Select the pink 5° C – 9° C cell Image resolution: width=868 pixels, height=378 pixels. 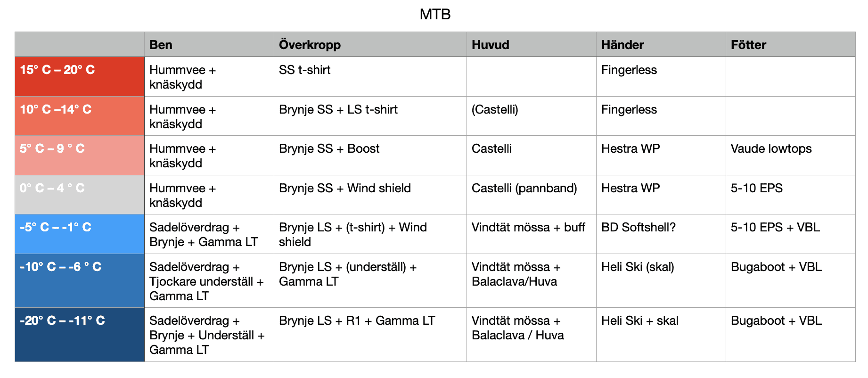coord(80,156)
